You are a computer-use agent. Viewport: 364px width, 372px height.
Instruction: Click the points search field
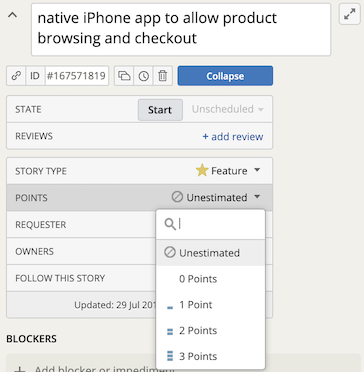[x=211, y=224]
